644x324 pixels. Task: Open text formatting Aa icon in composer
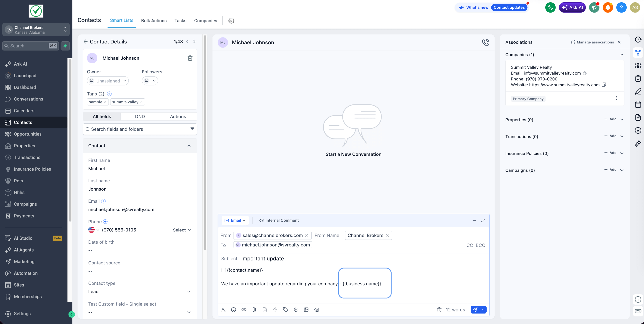(x=224, y=310)
